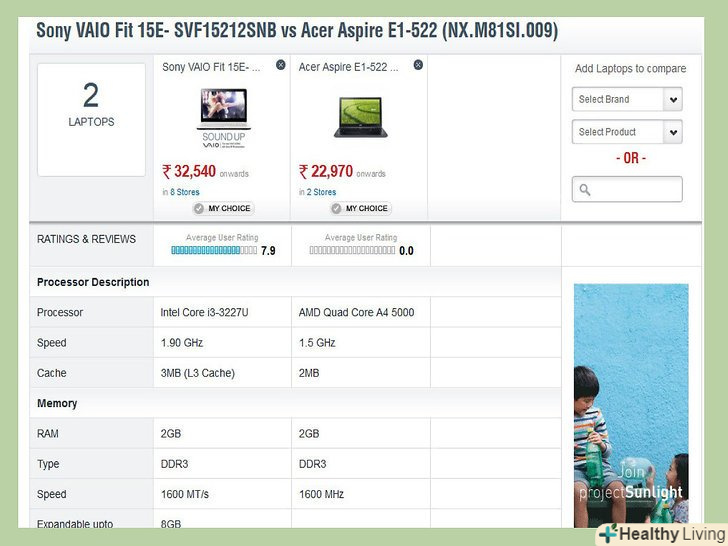728x546 pixels.
Task: Click Acer's 0.0 user rating bar
Action: tap(352, 250)
